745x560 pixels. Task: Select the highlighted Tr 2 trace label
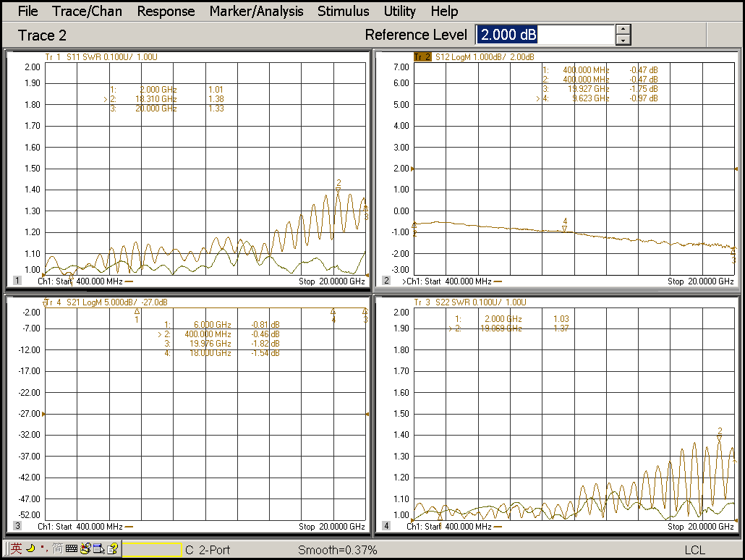(x=422, y=57)
